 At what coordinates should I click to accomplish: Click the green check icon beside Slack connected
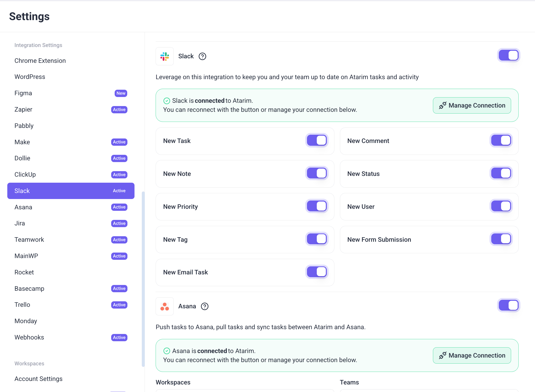(x=167, y=101)
